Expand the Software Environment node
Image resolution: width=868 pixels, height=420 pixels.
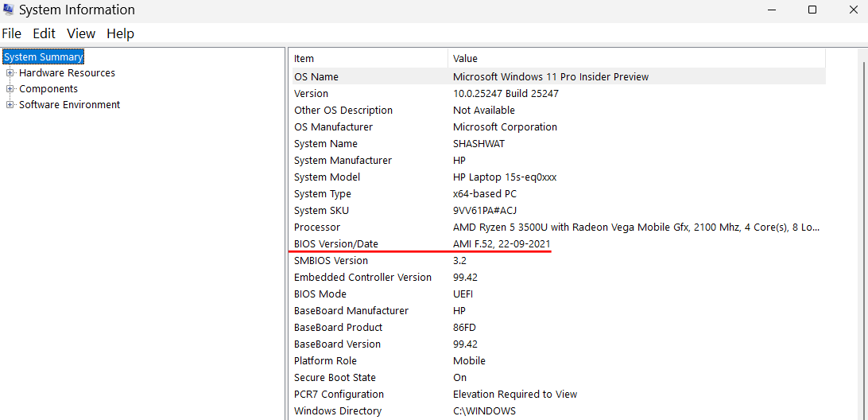click(10, 105)
